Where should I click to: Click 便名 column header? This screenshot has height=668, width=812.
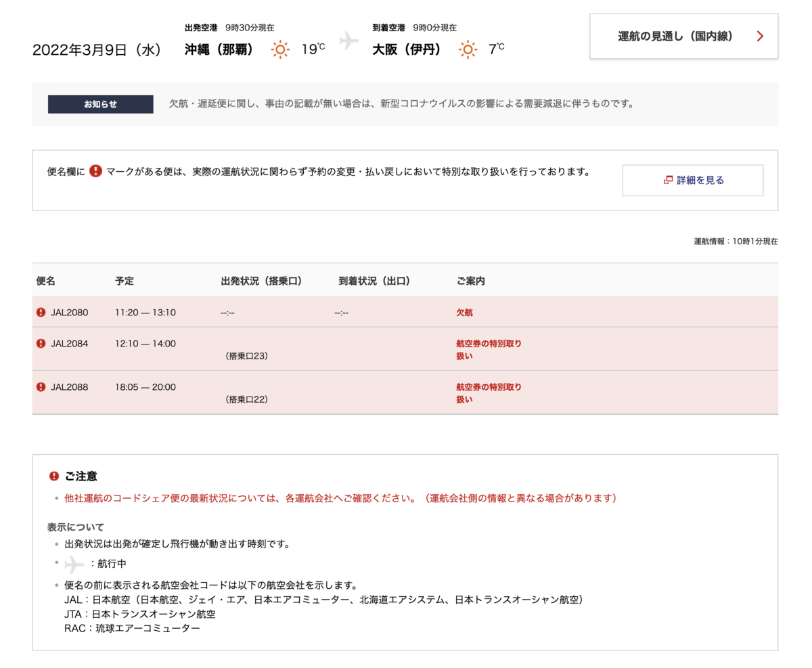click(x=46, y=280)
